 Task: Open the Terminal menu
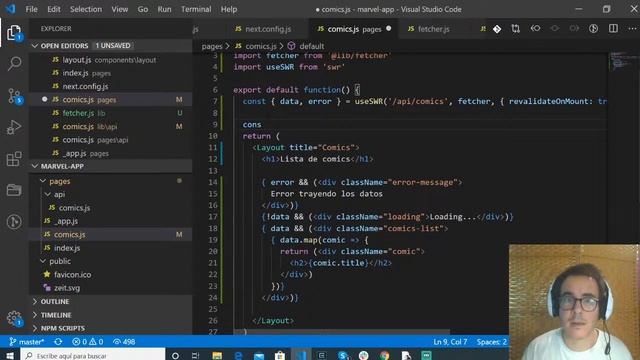[196, 9]
